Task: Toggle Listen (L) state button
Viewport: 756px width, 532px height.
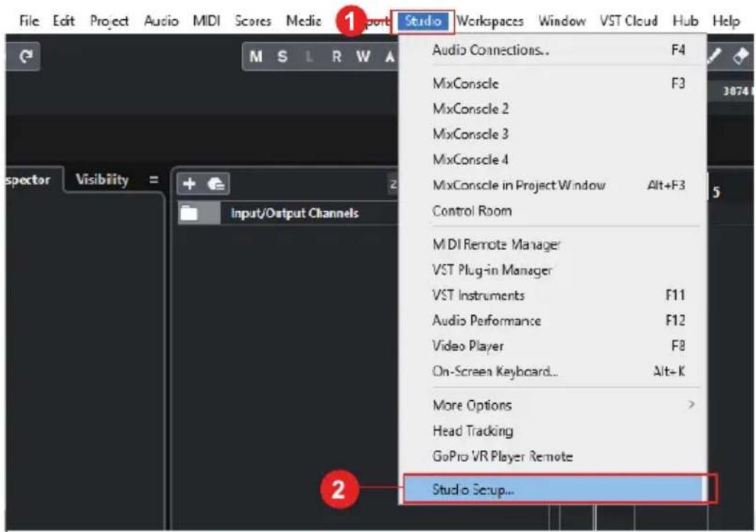Action: 310,57
